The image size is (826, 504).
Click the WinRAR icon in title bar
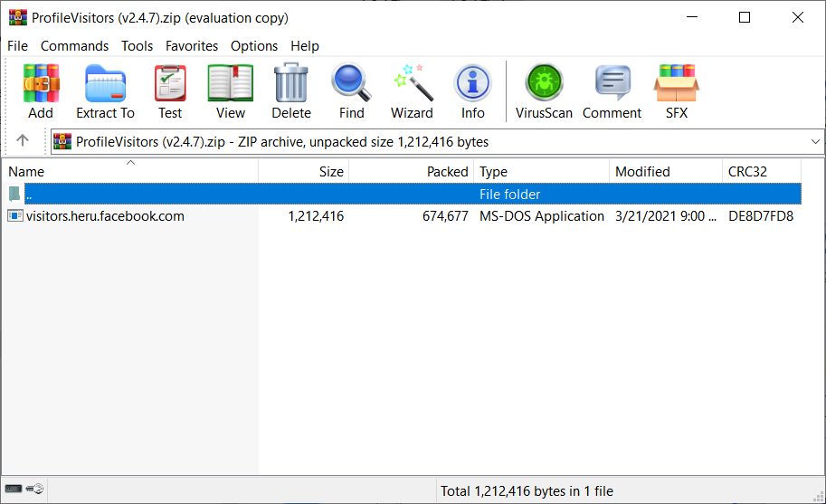[x=18, y=17]
